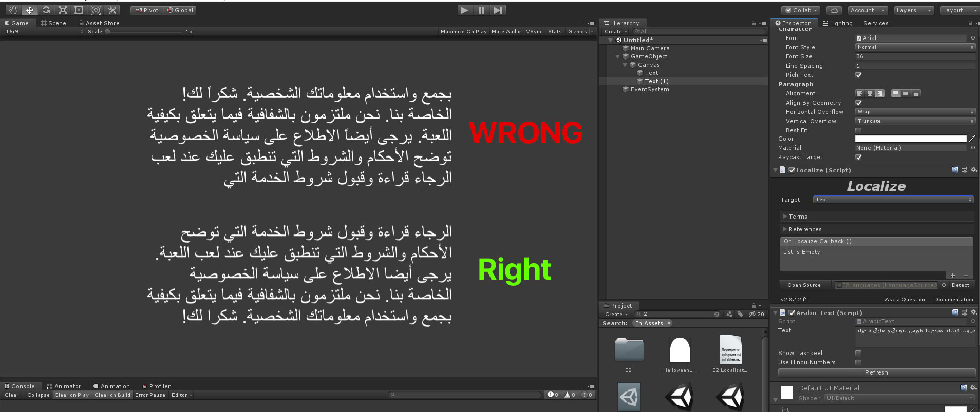Switch to the Scene tab
Image resolution: width=980 pixels, height=412 pixels.
click(x=54, y=23)
